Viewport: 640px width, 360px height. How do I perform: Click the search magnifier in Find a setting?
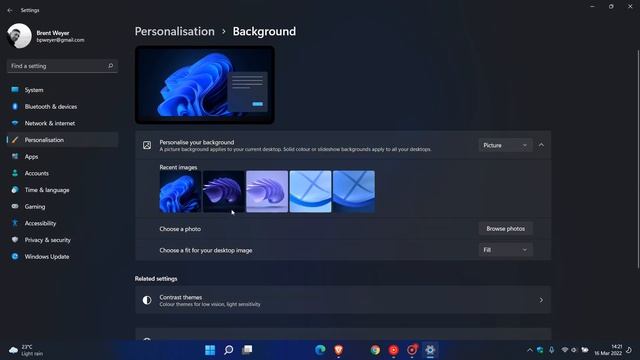click(x=110, y=66)
